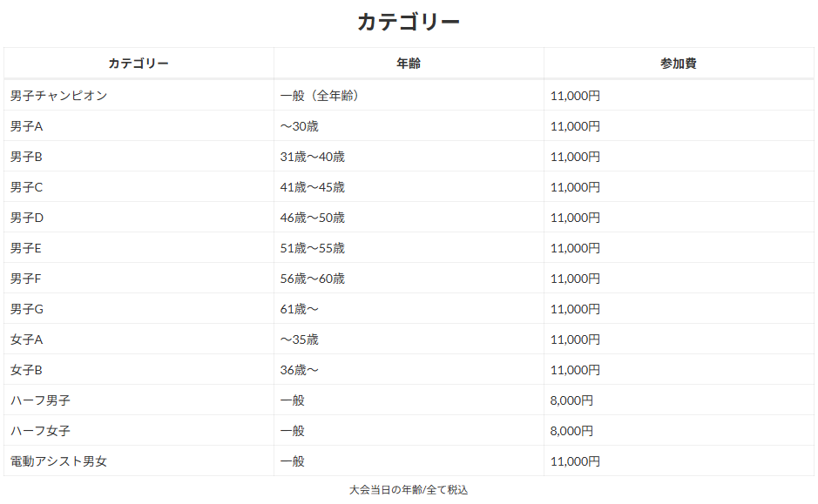Screen dimensions: 818x504
Task: Click the 36歳～ age cell
Action: 299,370
